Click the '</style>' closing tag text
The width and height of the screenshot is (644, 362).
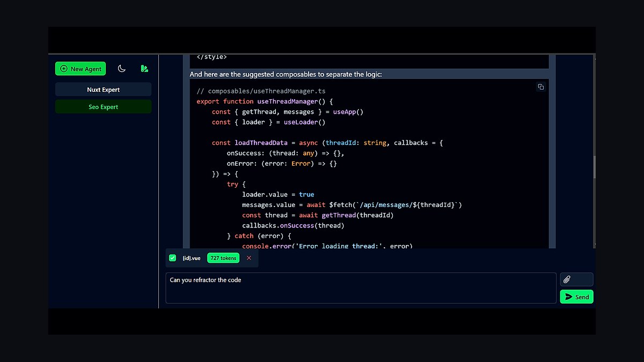pyautogui.click(x=211, y=57)
